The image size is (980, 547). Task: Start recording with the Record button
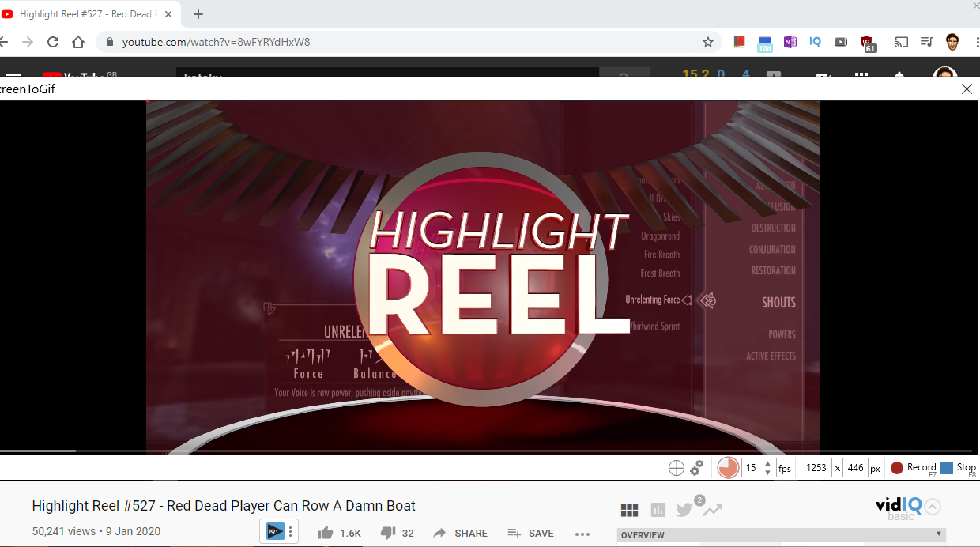[x=914, y=468]
